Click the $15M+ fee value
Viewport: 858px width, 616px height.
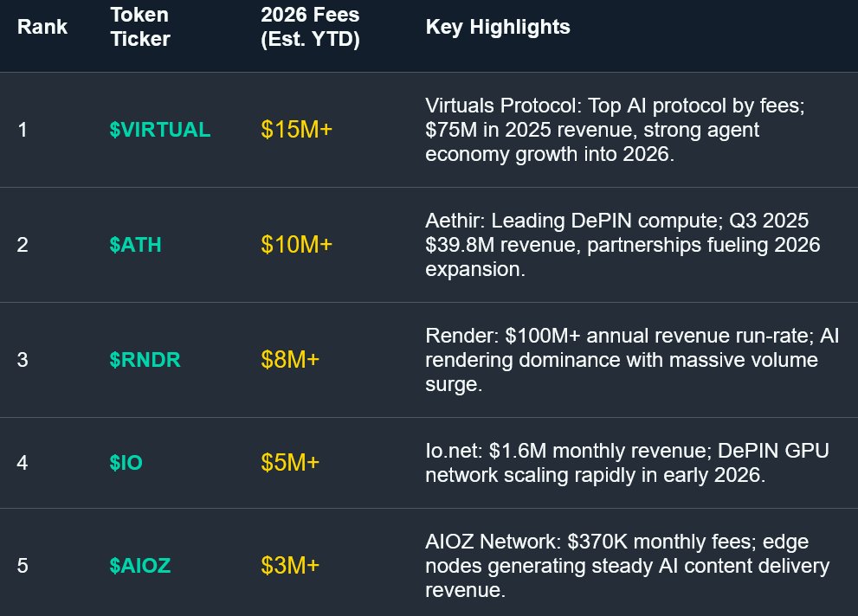[x=296, y=130]
